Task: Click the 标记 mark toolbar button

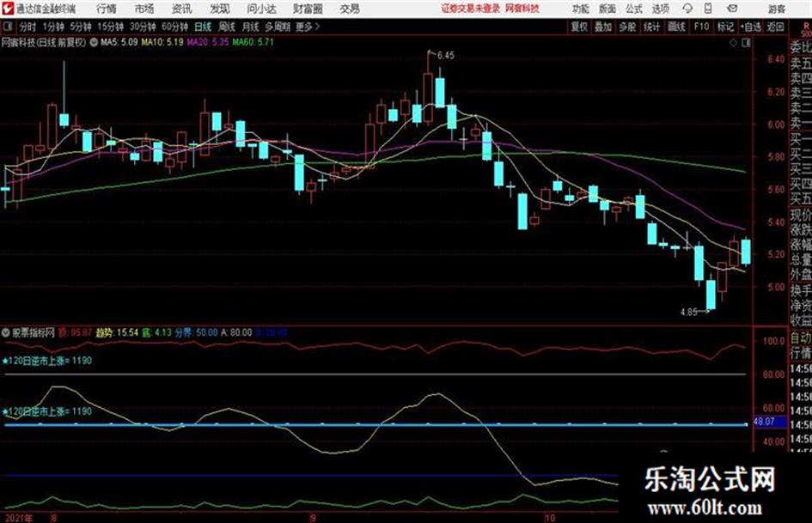Action: pos(725,27)
